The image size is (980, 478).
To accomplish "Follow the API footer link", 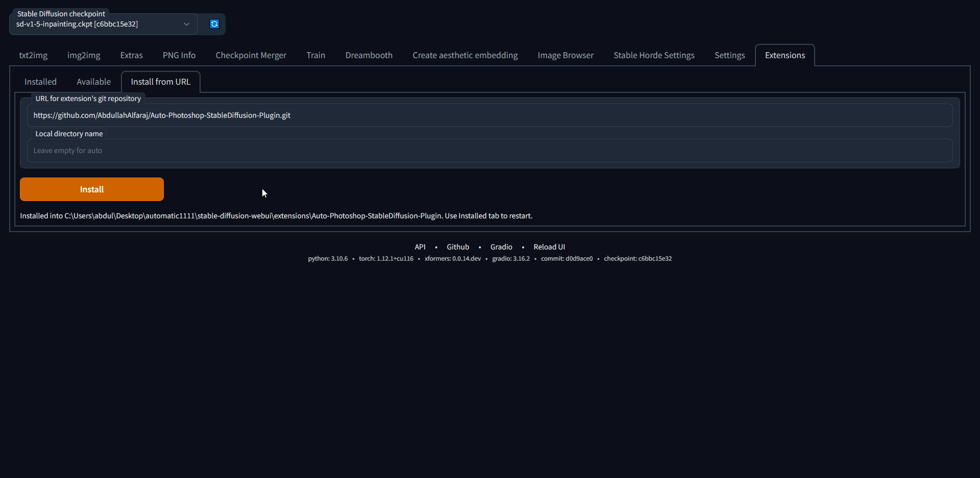I will [420, 247].
